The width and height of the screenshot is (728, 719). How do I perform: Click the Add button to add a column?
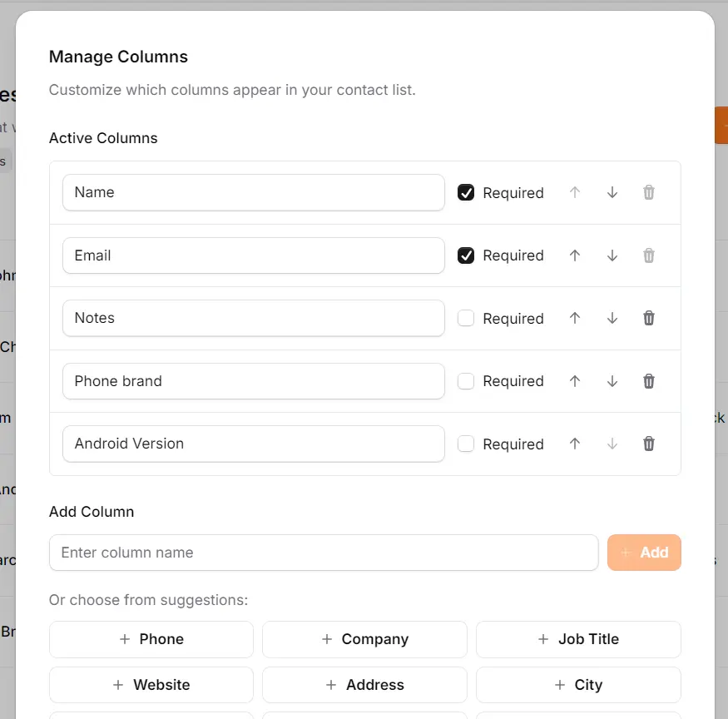[644, 552]
